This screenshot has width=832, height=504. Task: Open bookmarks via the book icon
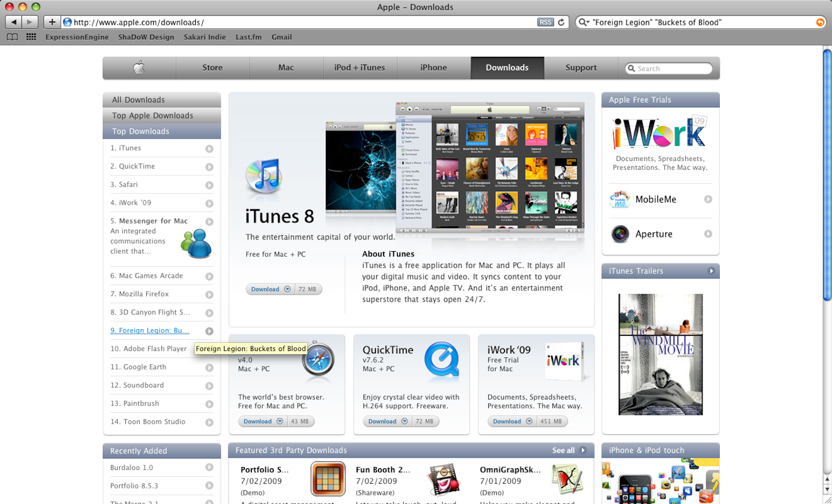pyautogui.click(x=13, y=36)
